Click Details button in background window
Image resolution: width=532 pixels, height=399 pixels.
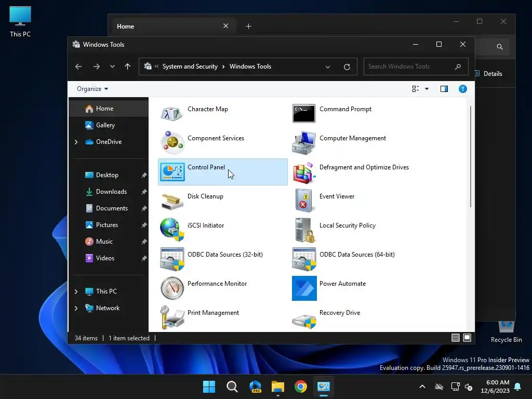[489, 74]
